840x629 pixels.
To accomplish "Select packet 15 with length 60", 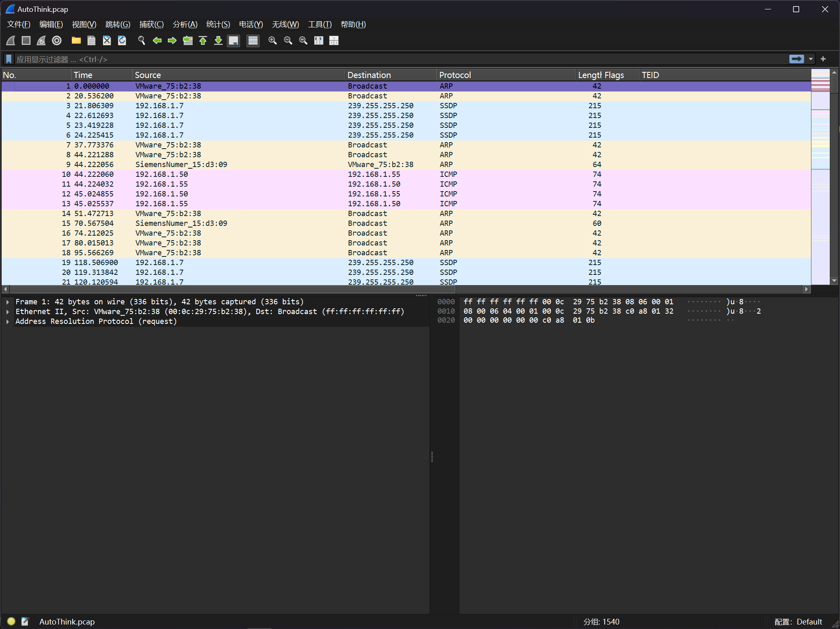I will pyautogui.click(x=406, y=223).
